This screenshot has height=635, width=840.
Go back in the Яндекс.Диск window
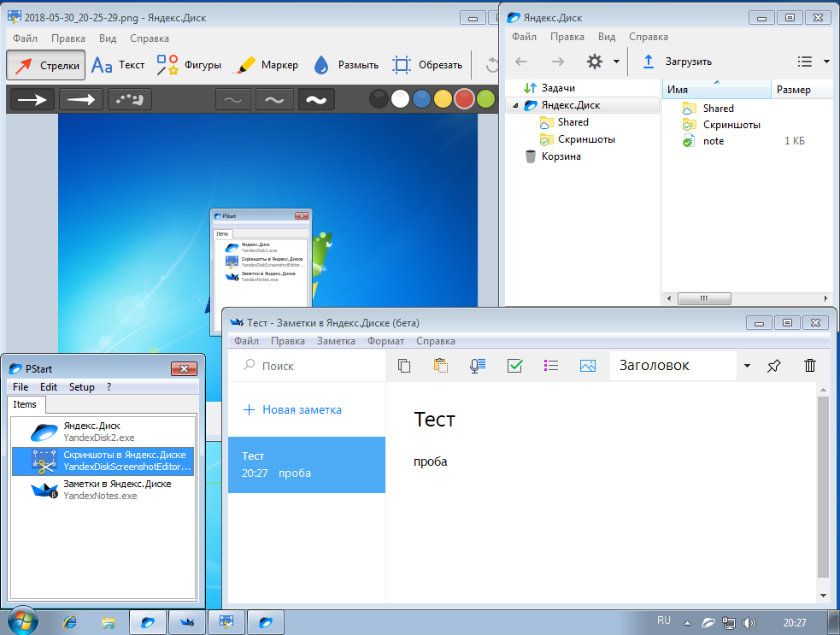pyautogui.click(x=521, y=62)
